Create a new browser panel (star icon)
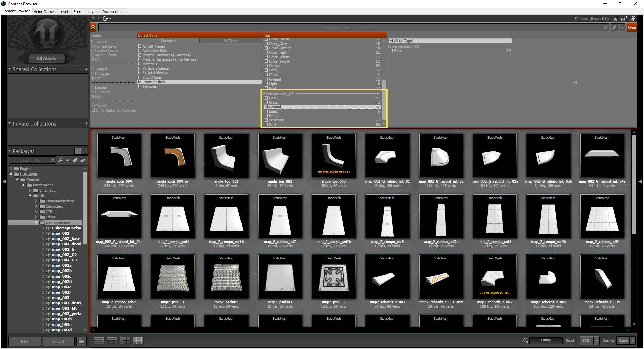This screenshot has width=644, height=349. (x=615, y=19)
